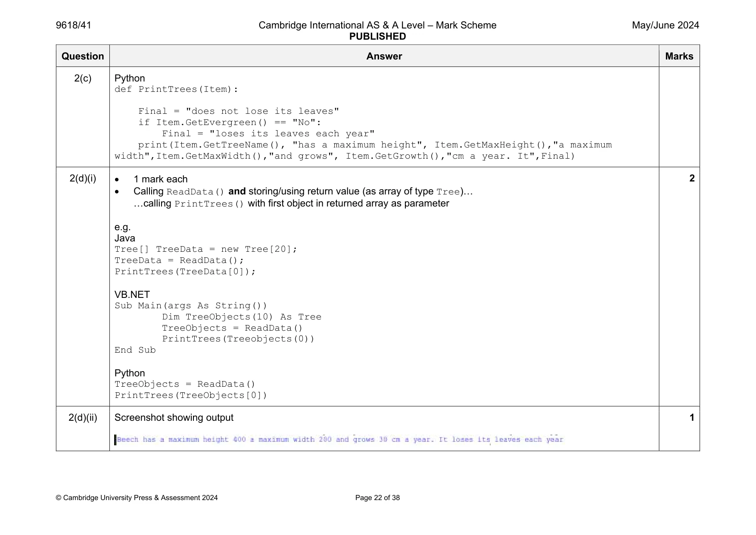Click the bullet text "1 mark each"
Image resolution: width=756 pixels, height=535 pixels.
(x=160, y=179)
